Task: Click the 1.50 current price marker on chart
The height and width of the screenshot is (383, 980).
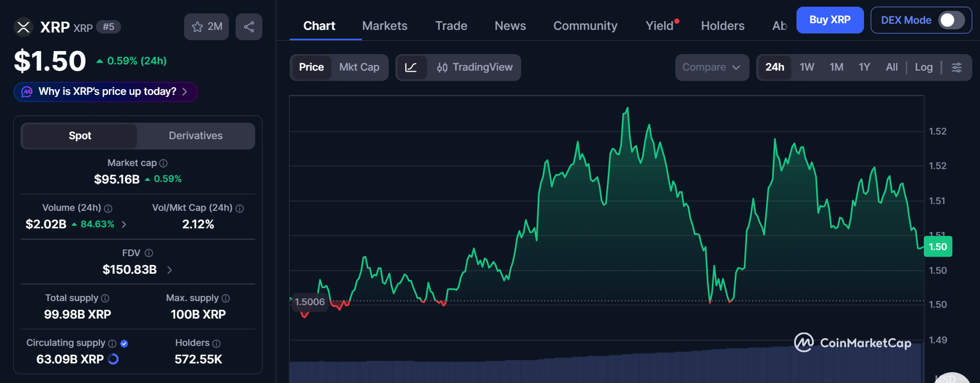Action: point(938,247)
